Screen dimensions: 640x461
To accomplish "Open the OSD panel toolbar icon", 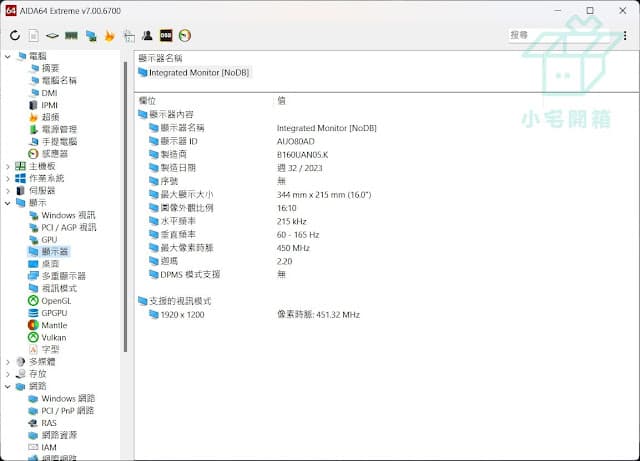I will tap(166, 36).
